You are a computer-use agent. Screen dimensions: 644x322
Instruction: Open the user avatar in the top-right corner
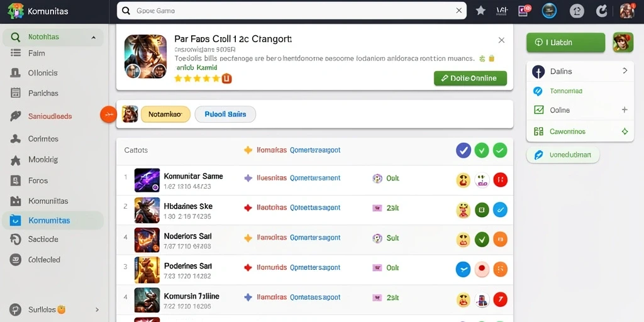(x=627, y=11)
